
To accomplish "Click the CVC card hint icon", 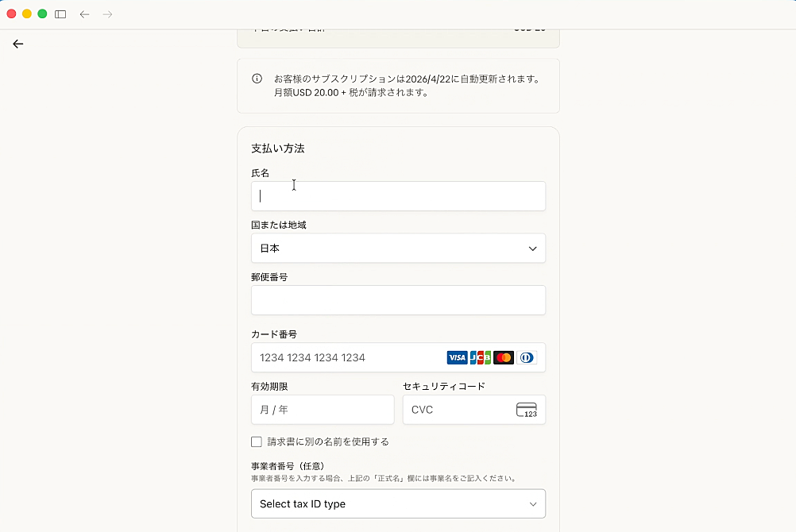I will point(526,410).
